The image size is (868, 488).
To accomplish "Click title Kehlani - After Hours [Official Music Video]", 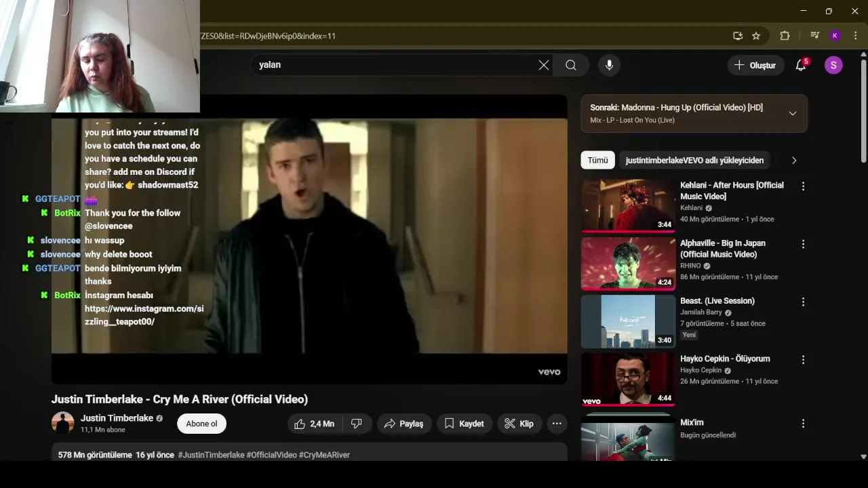I will [x=732, y=190].
